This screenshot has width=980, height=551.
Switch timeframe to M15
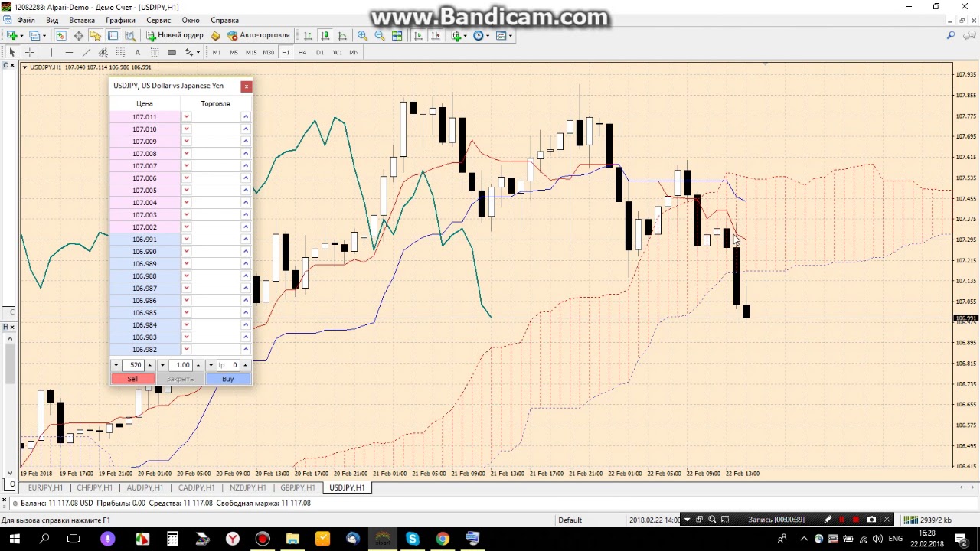[251, 52]
